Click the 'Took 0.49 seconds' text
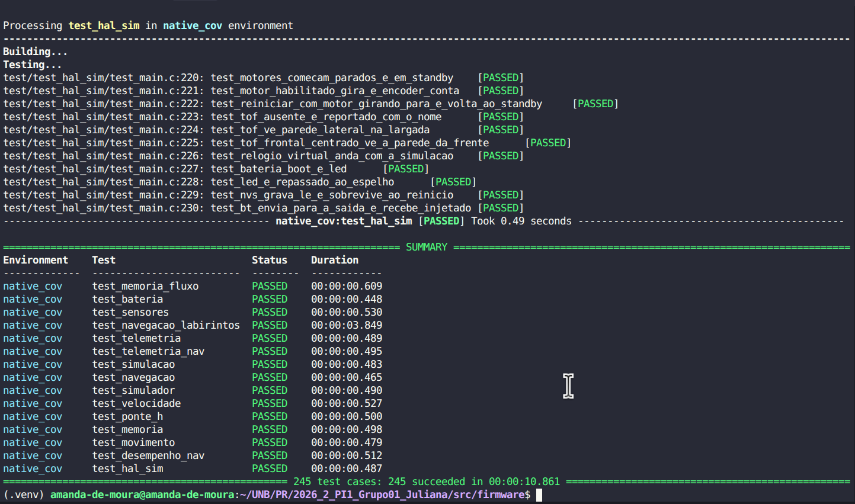Screen dimensions: 855x504 (521, 221)
